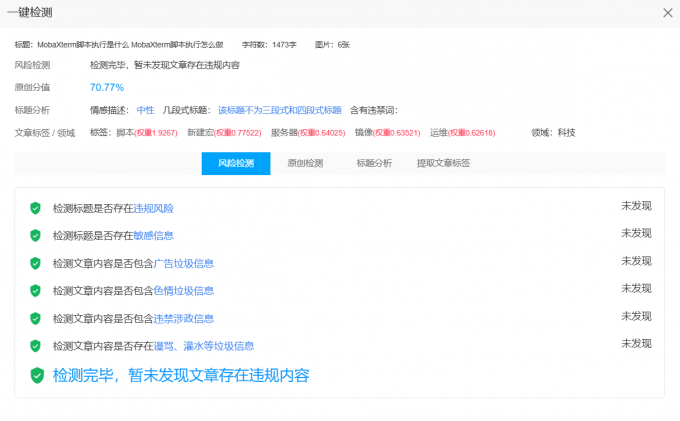Click the 图片 count text
This screenshot has width=680, height=421.
coord(332,45)
